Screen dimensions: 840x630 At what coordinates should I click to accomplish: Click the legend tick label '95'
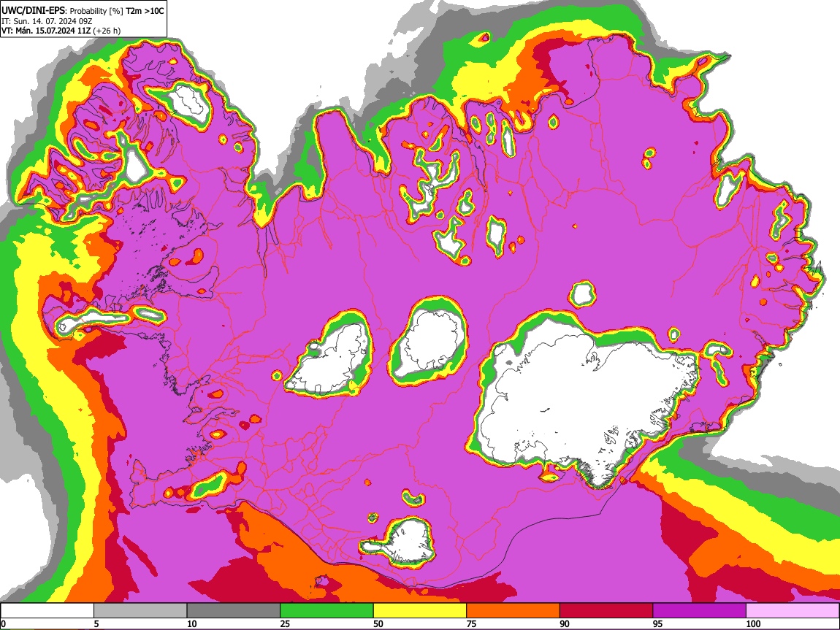point(658,623)
